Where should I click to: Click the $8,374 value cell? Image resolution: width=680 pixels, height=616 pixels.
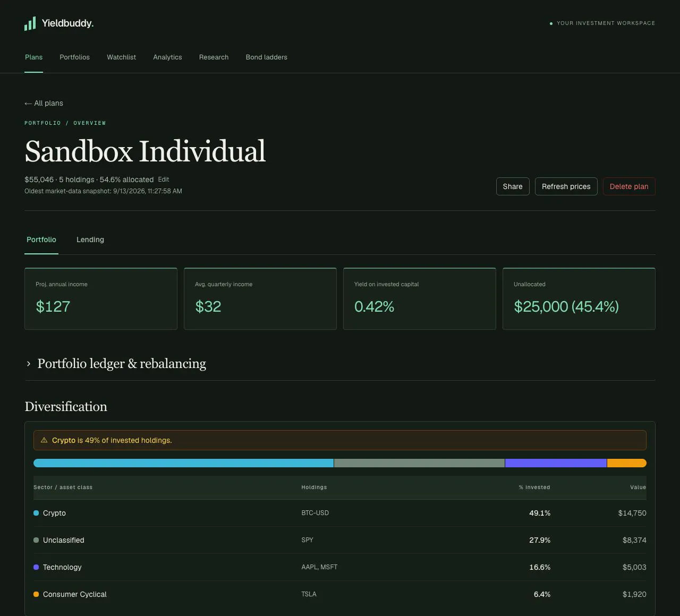click(634, 540)
